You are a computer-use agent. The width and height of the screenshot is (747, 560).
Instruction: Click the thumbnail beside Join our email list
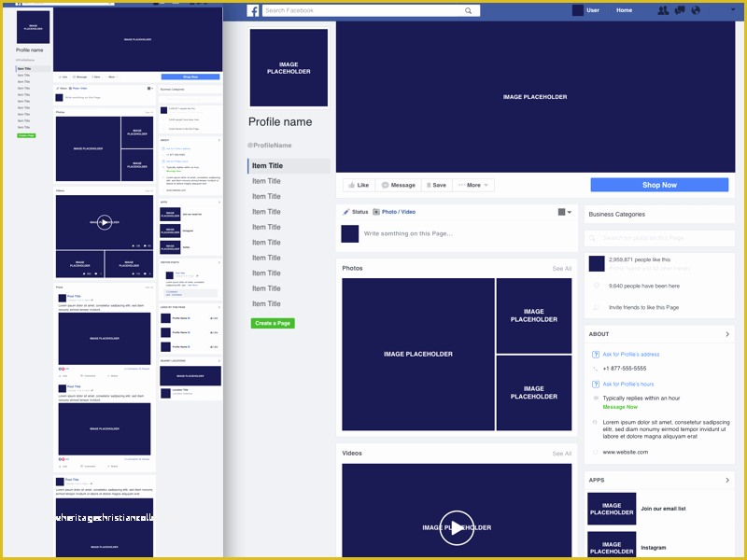pyautogui.click(x=612, y=509)
